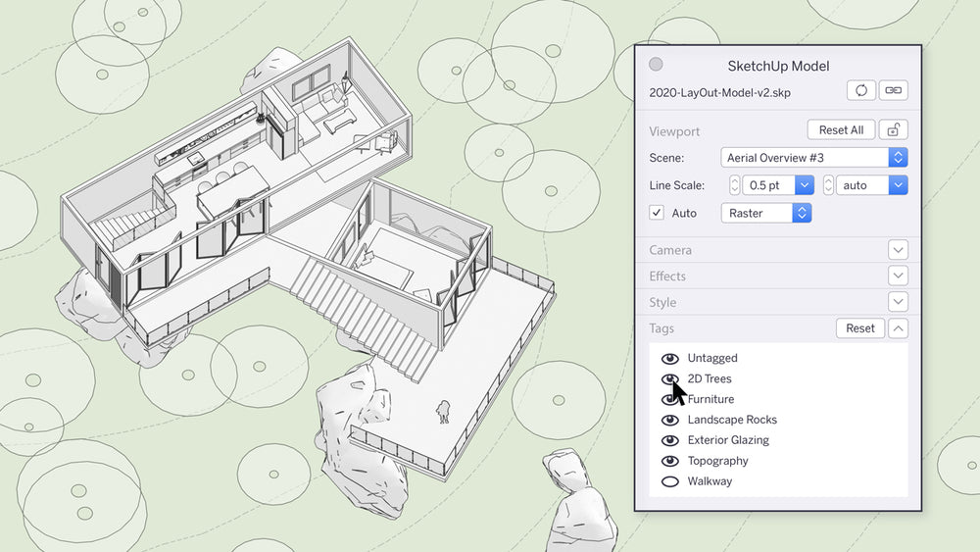Click the Reset All button
Viewport: 980px width, 552px height.
(x=841, y=129)
